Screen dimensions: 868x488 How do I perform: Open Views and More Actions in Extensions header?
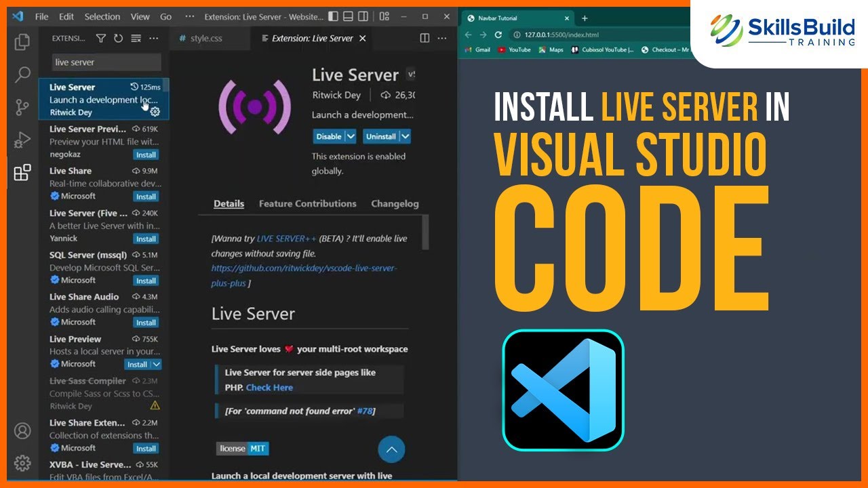pos(154,39)
